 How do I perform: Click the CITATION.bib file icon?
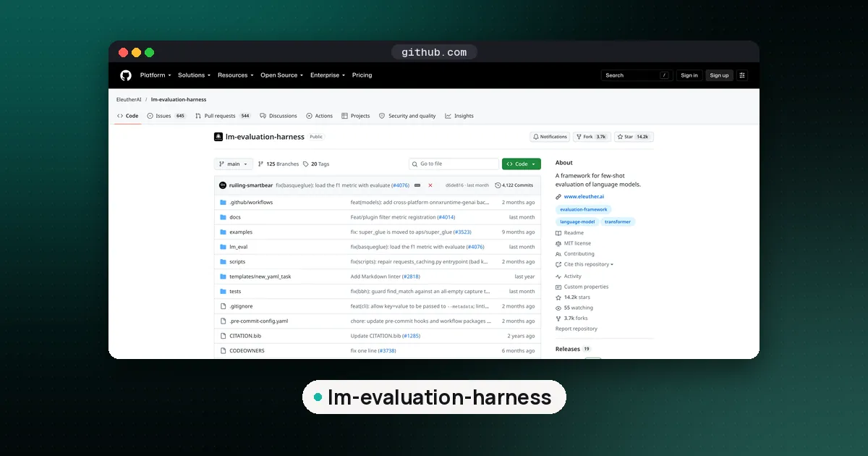[224, 336]
